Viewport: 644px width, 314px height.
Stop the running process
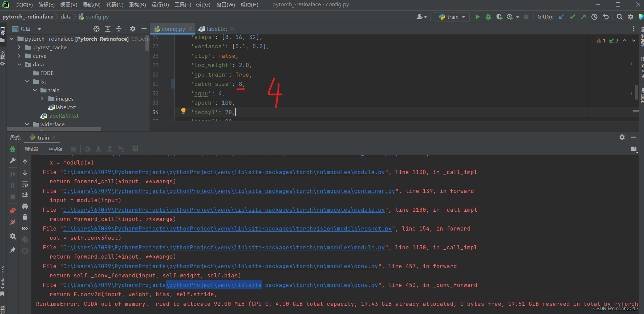click(527, 16)
